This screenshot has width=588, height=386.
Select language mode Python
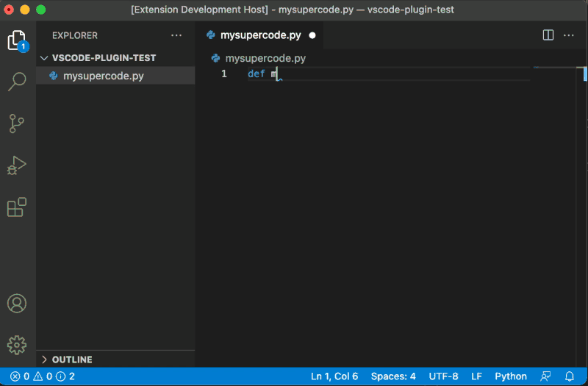511,376
